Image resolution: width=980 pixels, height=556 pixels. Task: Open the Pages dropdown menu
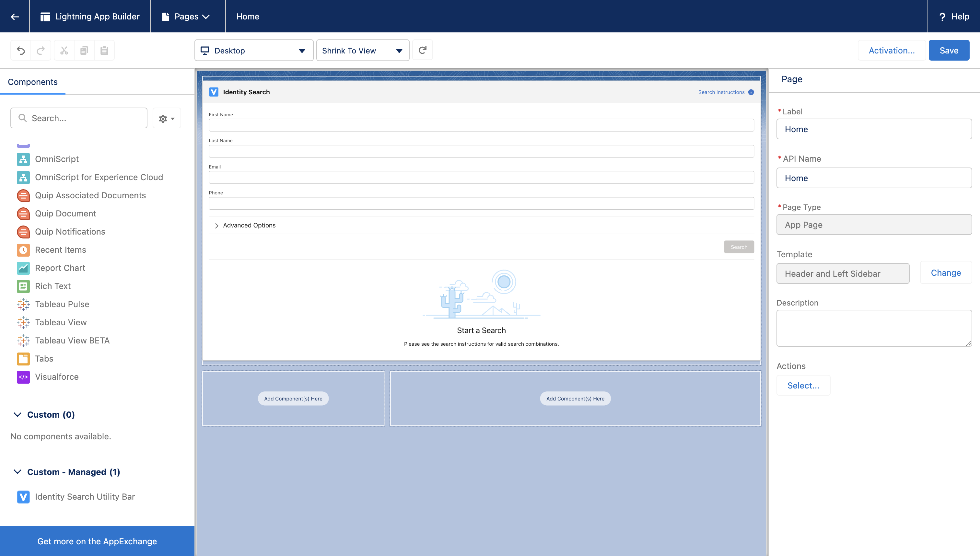(x=186, y=17)
